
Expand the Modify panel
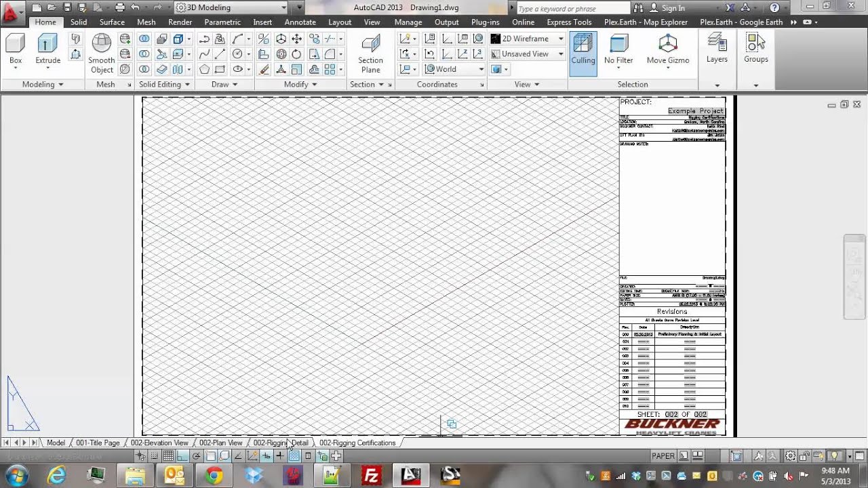coord(300,85)
